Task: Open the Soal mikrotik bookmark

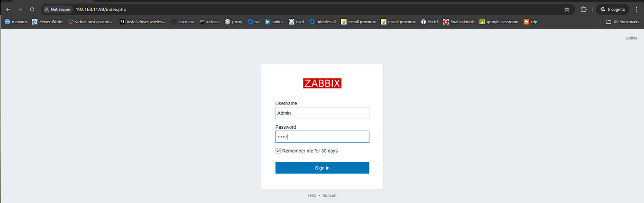Action: [x=459, y=22]
